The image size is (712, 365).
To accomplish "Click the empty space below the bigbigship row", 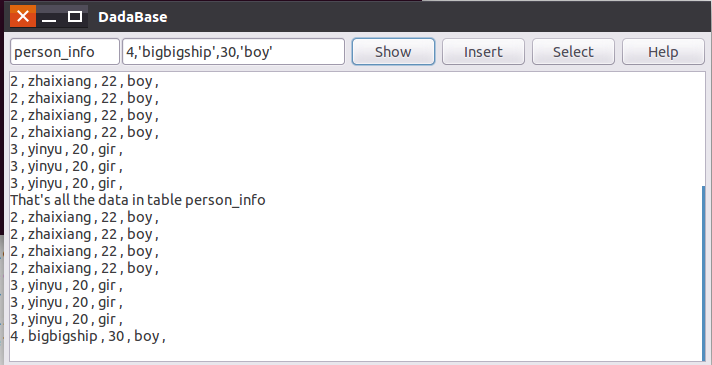I will 356,353.
